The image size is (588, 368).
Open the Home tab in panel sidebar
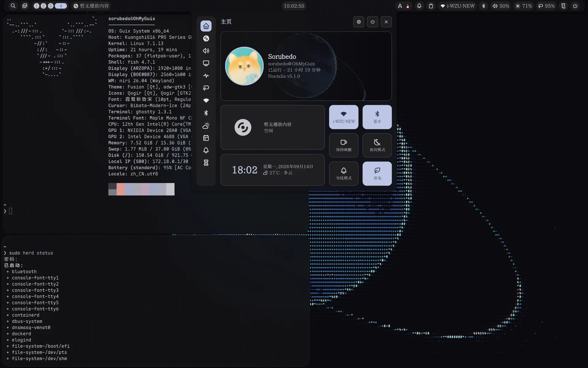pyautogui.click(x=206, y=26)
